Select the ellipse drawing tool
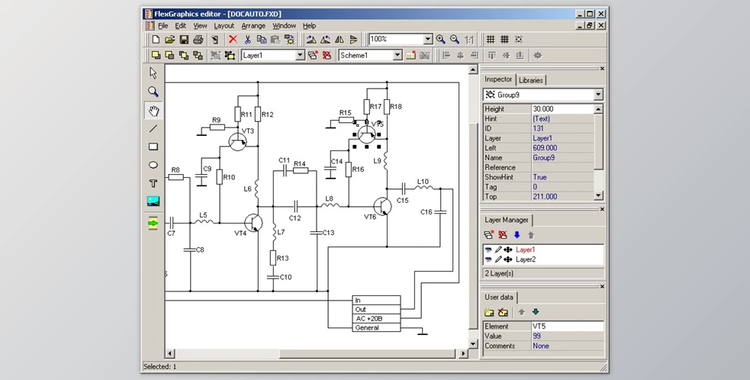 [153, 165]
